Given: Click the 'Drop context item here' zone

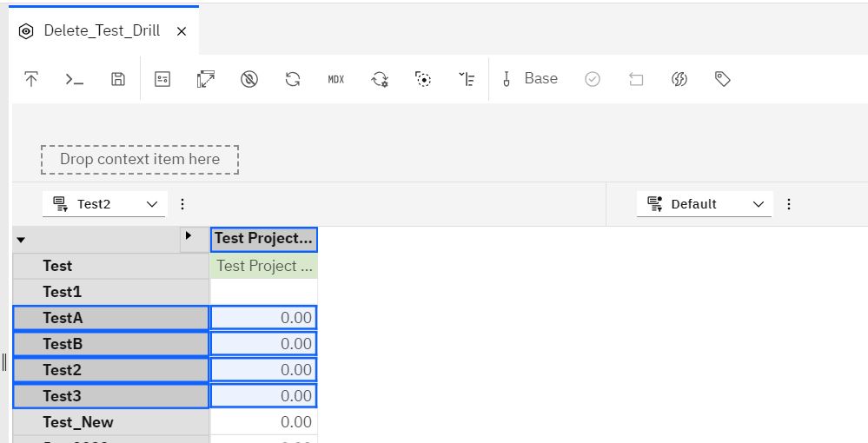Looking at the screenshot, I should (x=140, y=160).
